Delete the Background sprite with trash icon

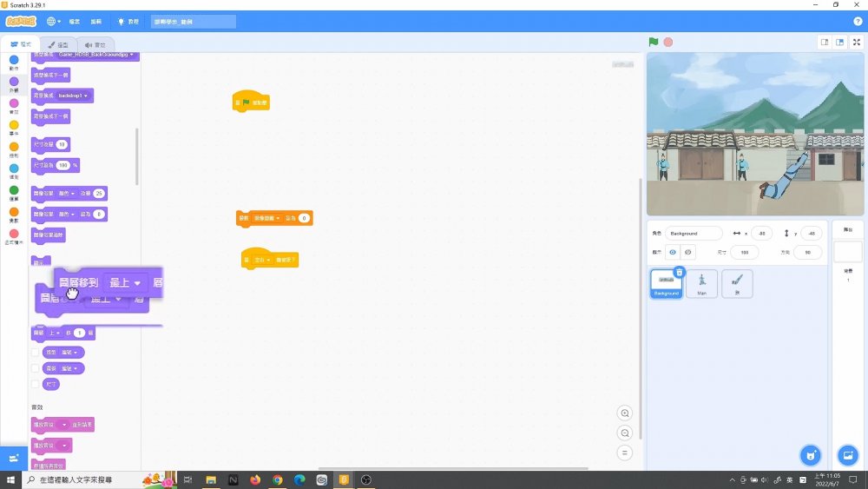(x=680, y=272)
